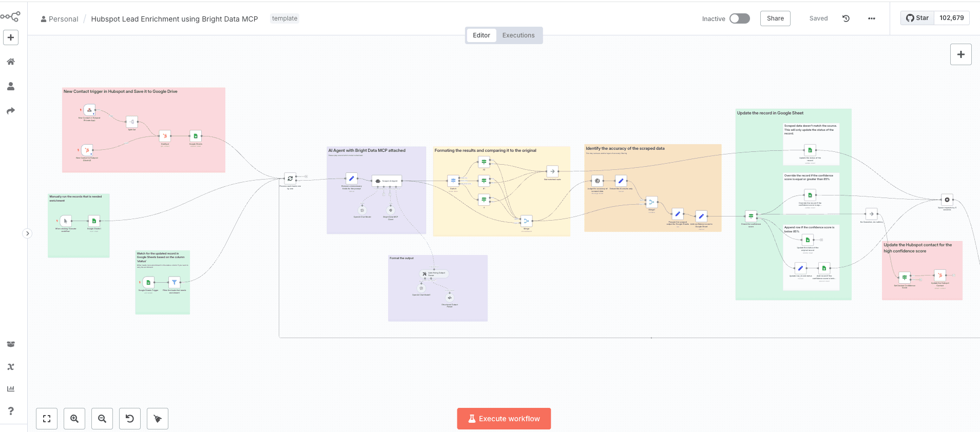Open workflow history icon
The height and width of the screenshot is (432, 980).
tap(846, 18)
